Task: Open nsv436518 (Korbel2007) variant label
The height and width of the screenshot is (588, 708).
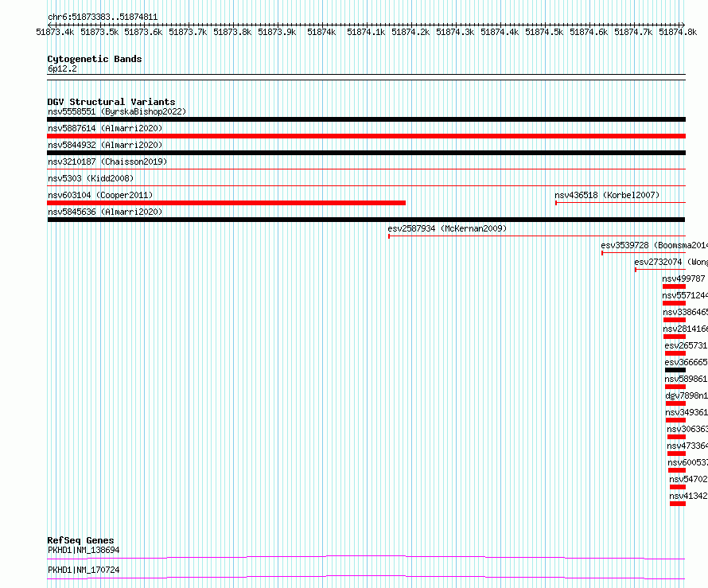Action: pos(607,195)
